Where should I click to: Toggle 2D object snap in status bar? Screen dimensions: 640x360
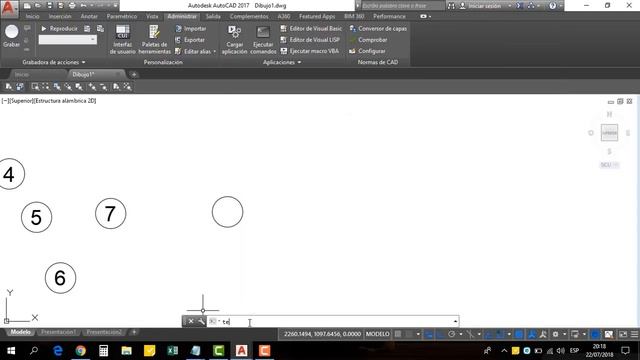500,334
